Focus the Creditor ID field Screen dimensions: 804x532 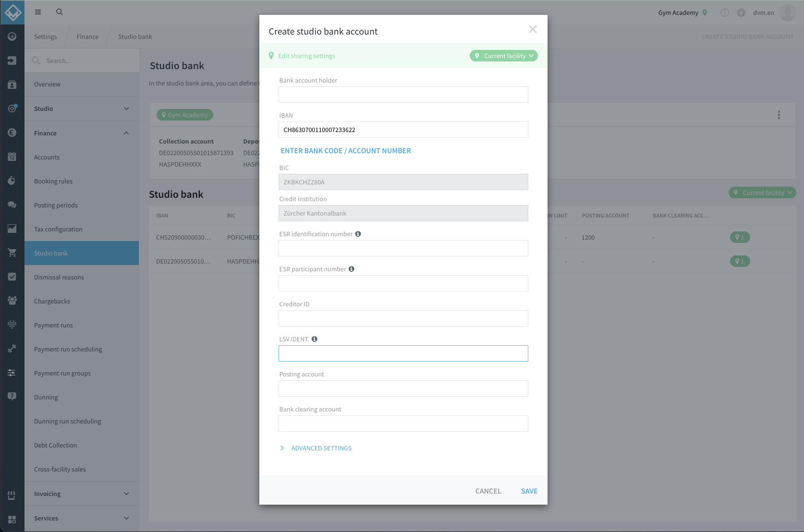click(x=403, y=318)
